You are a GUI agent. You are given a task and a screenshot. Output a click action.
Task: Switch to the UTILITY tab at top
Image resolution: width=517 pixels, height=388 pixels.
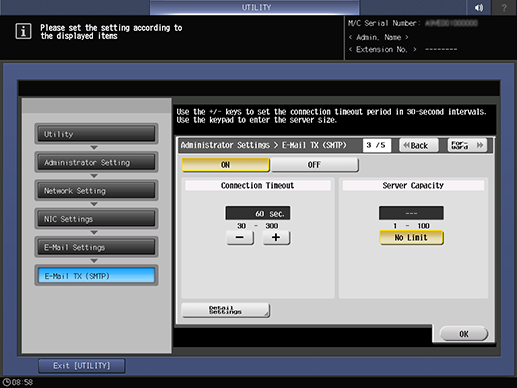(x=255, y=7)
